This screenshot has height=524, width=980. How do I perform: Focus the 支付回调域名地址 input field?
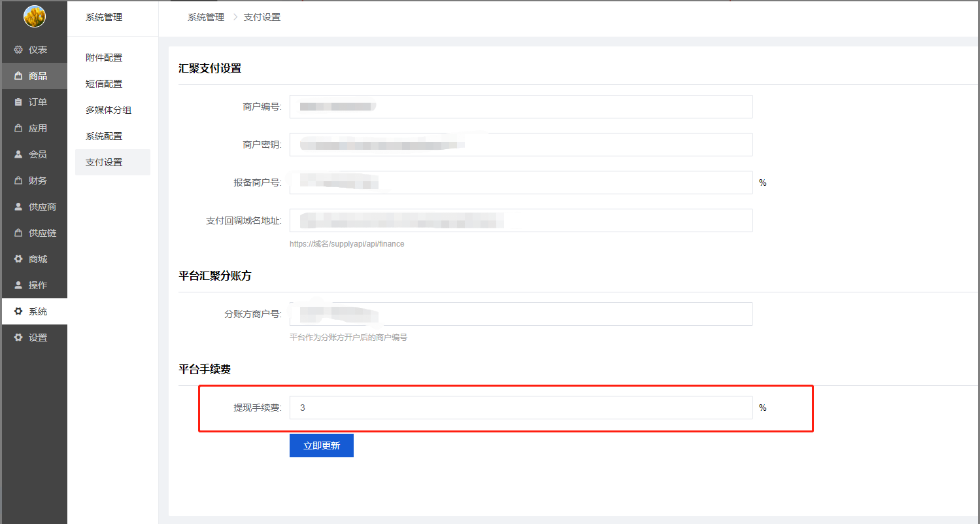[x=520, y=220]
